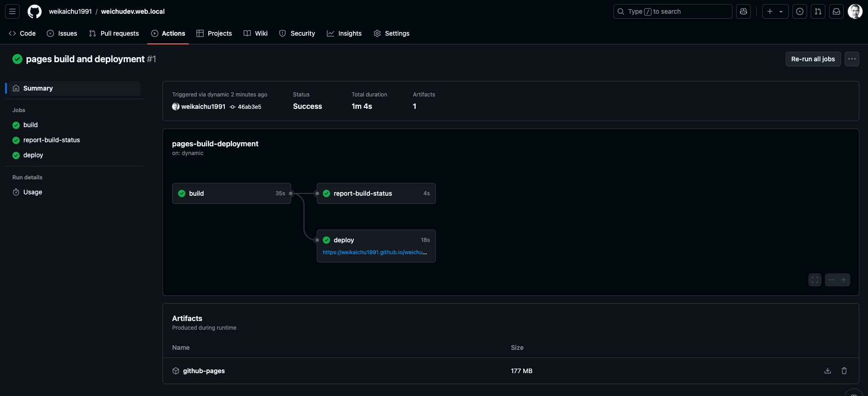This screenshot has height=396, width=868.
Task: Switch to the Issues tab
Action: 62,33
